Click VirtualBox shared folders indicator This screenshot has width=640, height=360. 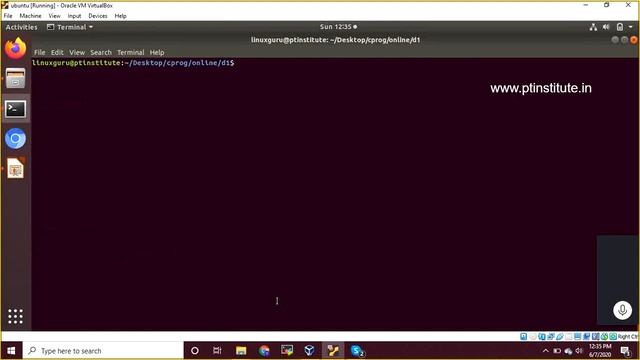[569, 336]
